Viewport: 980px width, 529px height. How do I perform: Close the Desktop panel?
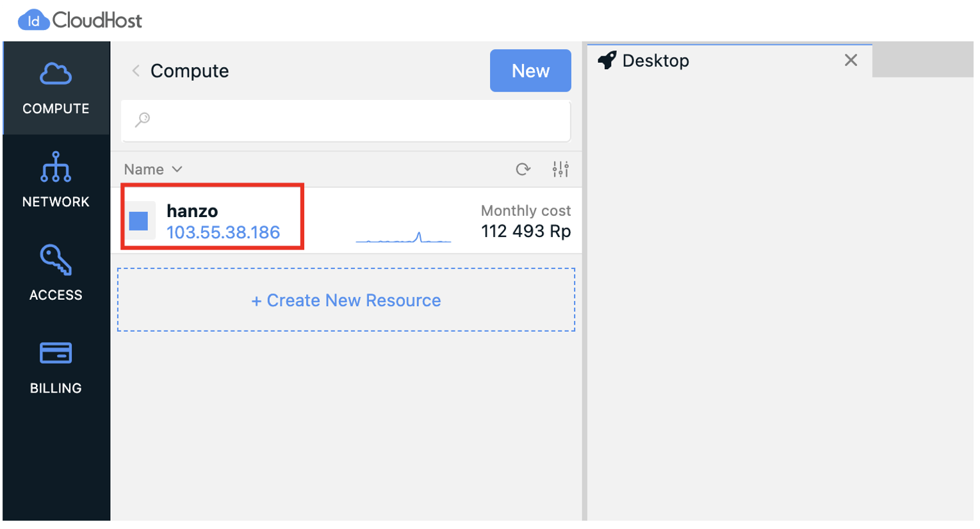(x=853, y=60)
